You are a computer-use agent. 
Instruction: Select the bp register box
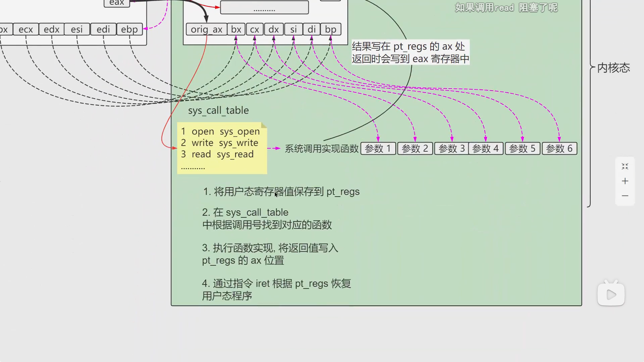tap(331, 29)
